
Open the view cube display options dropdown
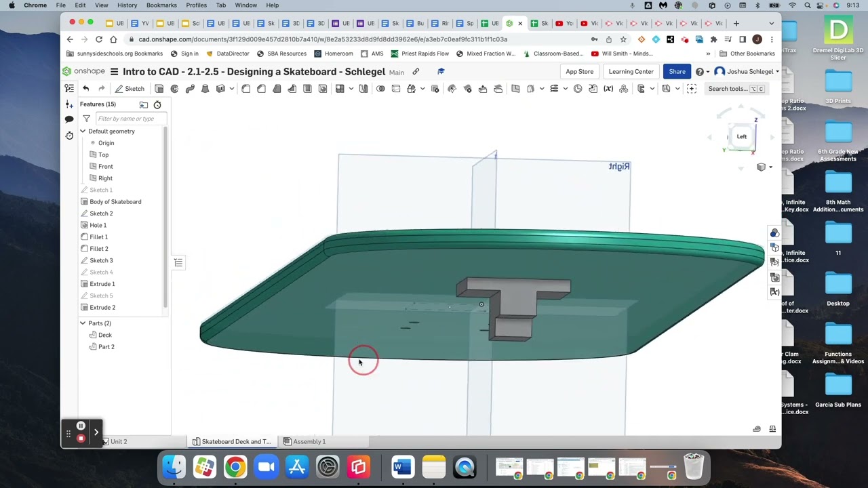tap(765, 167)
